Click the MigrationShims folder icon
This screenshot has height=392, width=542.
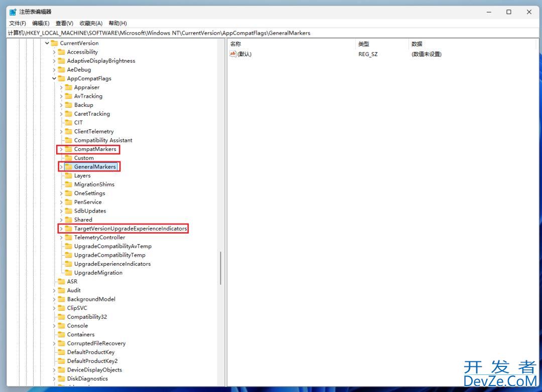coord(68,184)
